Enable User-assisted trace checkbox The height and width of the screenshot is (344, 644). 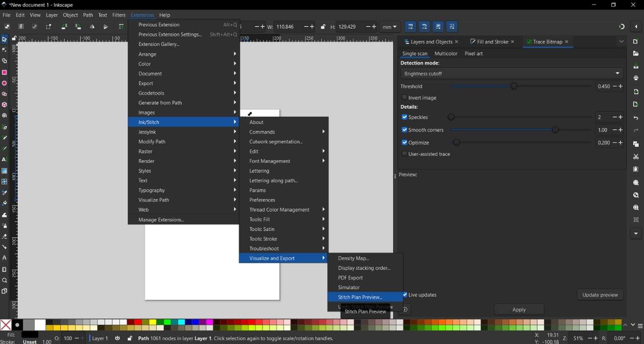(404, 154)
